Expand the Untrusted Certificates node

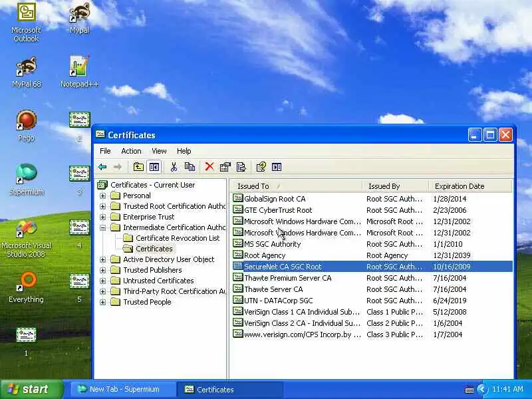coord(103,281)
